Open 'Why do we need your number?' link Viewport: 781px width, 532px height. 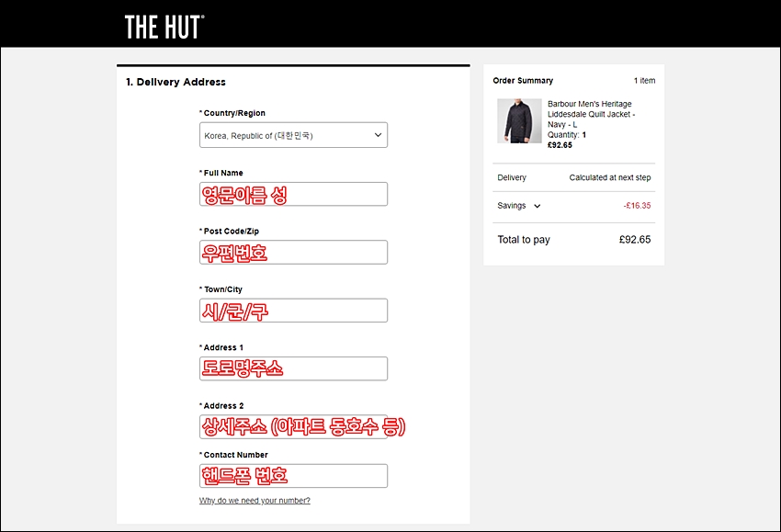[x=255, y=500]
